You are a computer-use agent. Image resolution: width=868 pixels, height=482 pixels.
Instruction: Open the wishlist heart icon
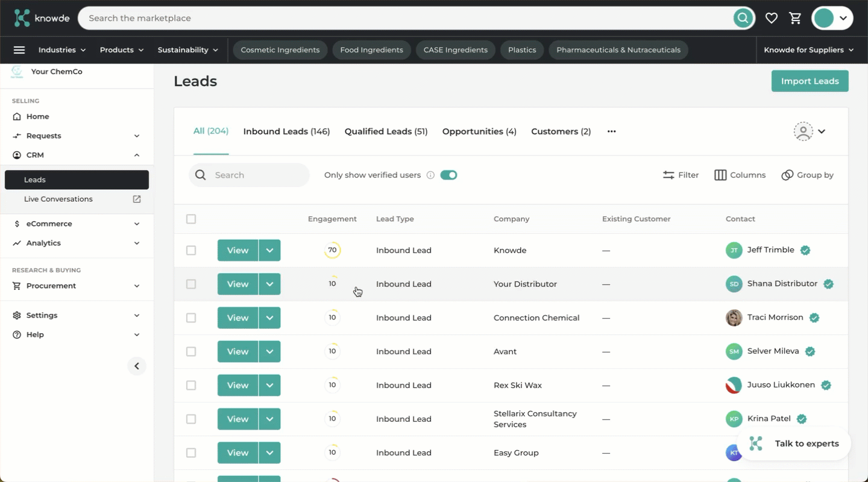click(x=771, y=18)
